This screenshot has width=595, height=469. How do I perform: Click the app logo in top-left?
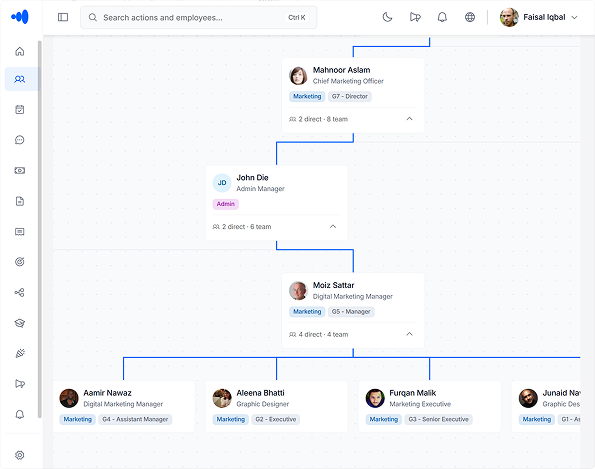coord(20,17)
